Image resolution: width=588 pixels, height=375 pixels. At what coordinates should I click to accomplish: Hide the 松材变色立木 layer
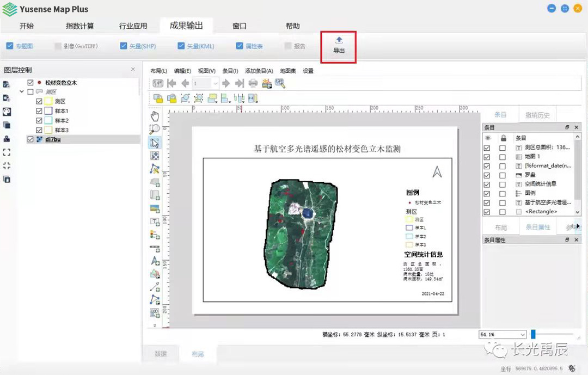click(x=30, y=83)
